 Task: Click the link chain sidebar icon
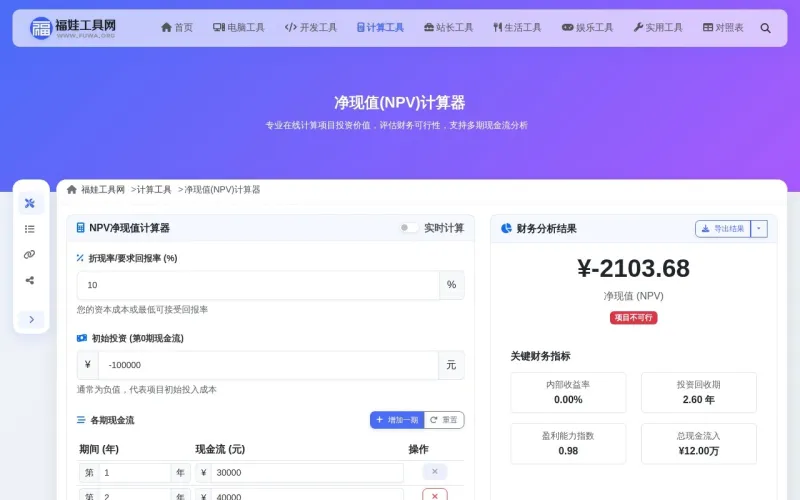coord(30,255)
